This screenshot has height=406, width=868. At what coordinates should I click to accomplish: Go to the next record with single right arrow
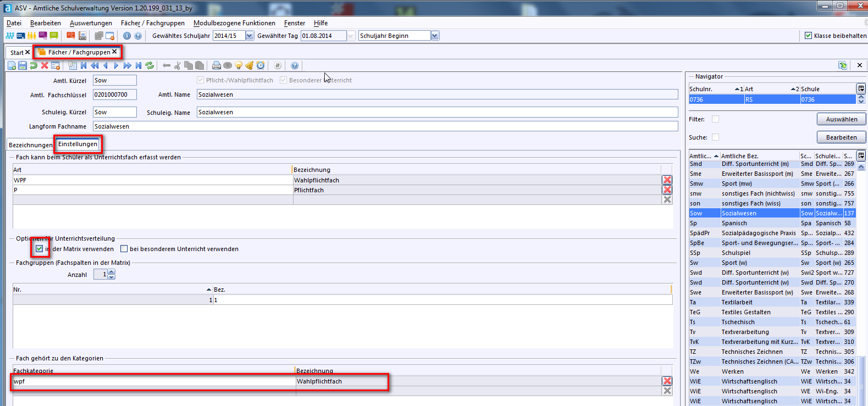coord(116,65)
